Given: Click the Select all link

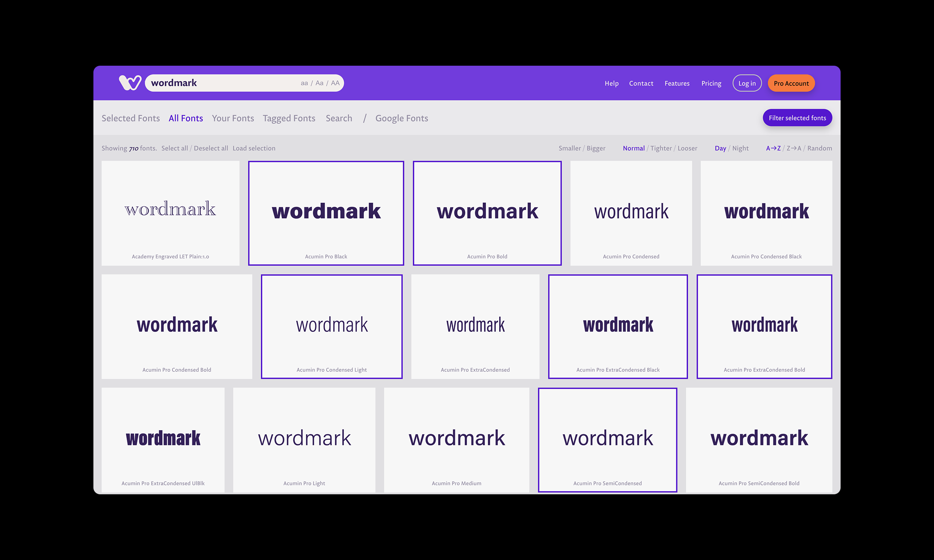Looking at the screenshot, I should (x=174, y=148).
